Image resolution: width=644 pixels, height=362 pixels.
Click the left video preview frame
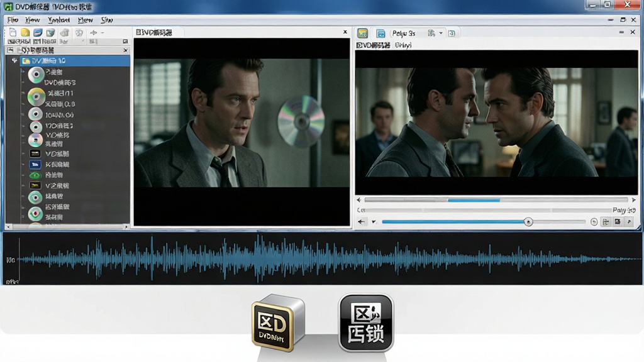click(x=241, y=123)
